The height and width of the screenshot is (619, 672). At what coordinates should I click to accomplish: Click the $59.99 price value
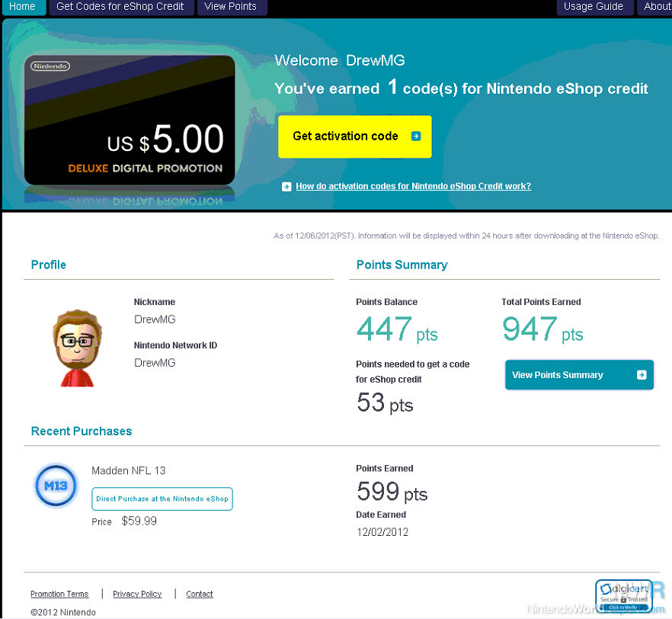(x=139, y=521)
